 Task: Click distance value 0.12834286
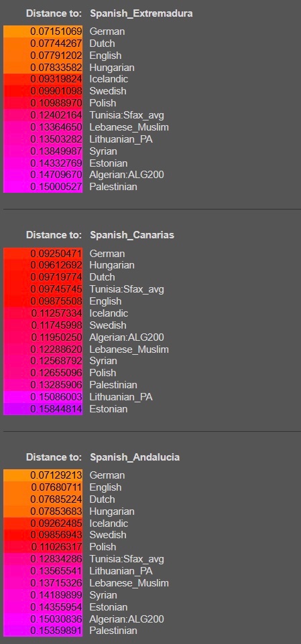point(57,559)
